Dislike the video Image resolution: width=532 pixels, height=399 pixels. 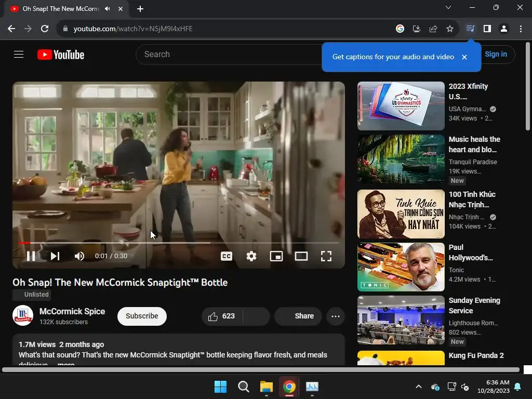click(256, 316)
